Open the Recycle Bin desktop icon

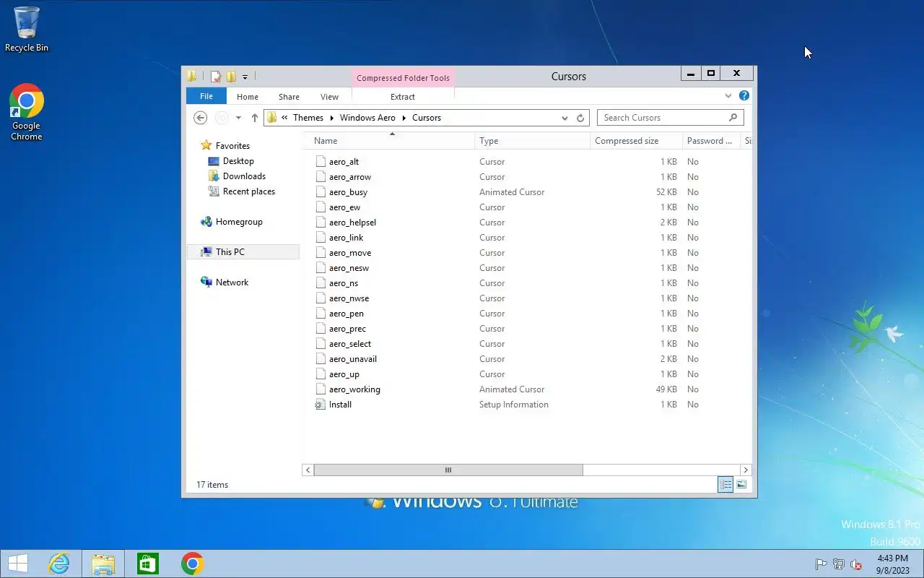coord(27,30)
